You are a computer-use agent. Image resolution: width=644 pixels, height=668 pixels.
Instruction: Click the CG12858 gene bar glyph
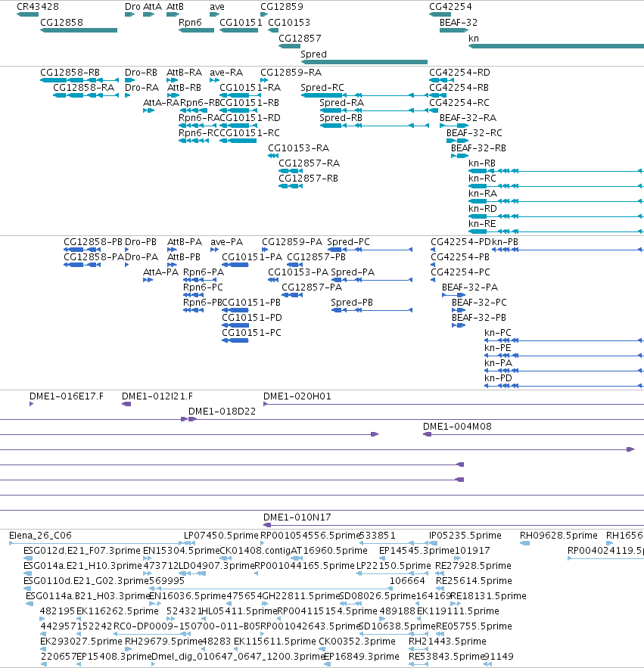pyautogui.click(x=79, y=30)
